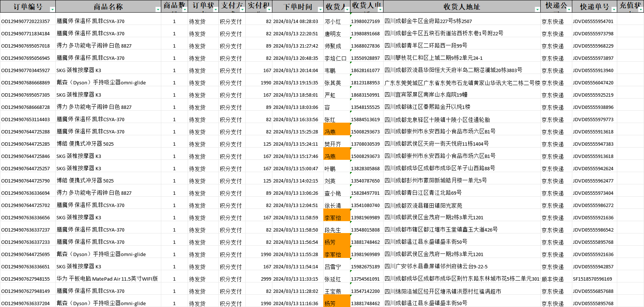The width and height of the screenshot is (644, 307).
Task: Click order time 2024/03/14 08:28:03
Action: (295, 22)
